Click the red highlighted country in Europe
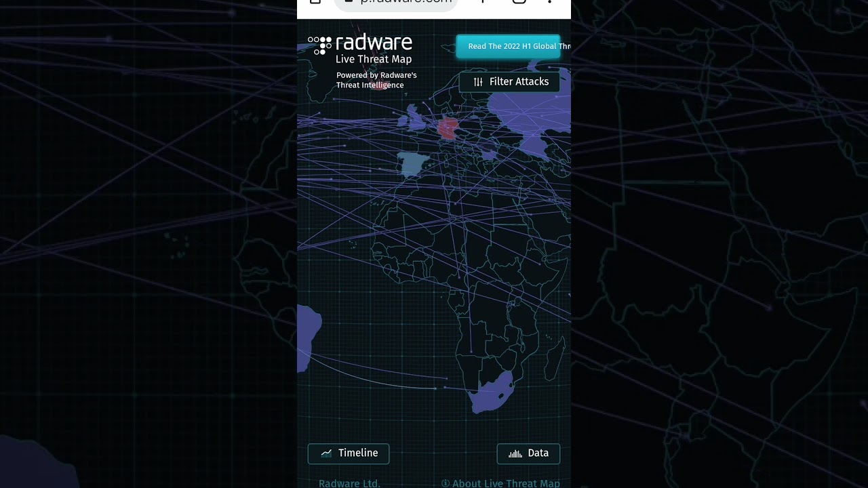 tap(448, 128)
